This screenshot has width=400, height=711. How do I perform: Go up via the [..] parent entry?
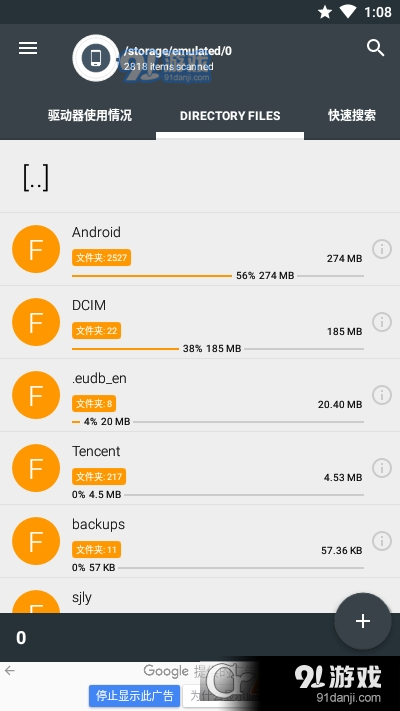[35, 177]
